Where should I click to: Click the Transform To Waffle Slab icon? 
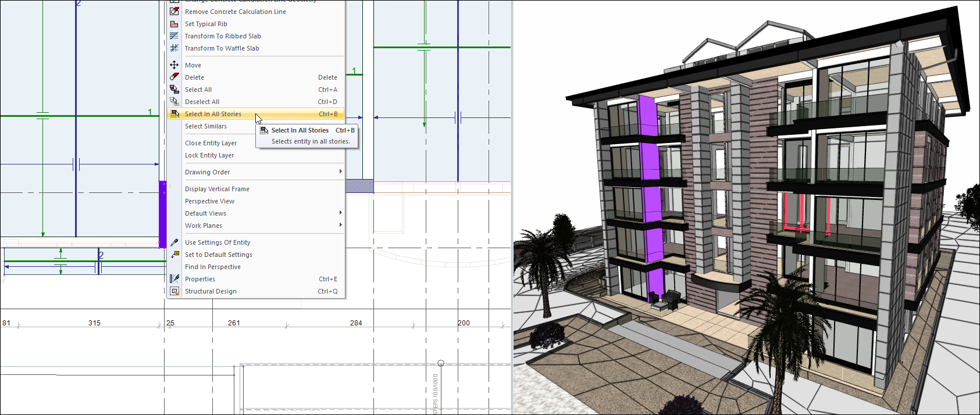click(x=174, y=48)
